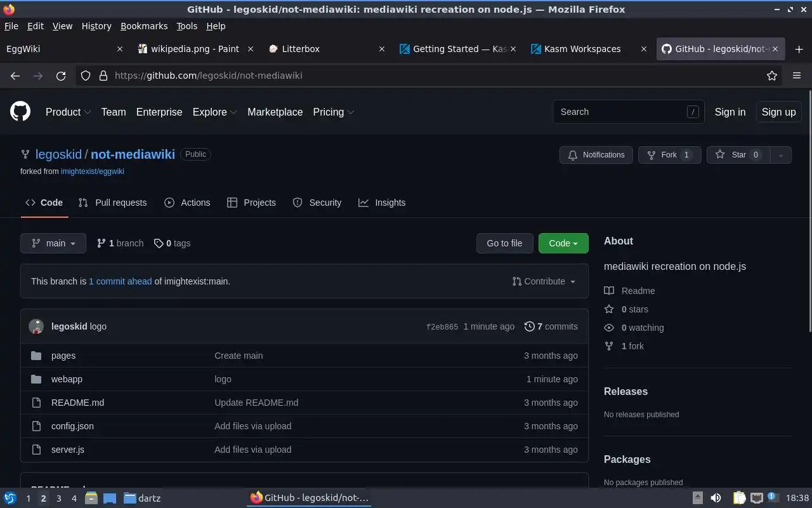
Task: Click the Star button
Action: pyautogui.click(x=738, y=155)
